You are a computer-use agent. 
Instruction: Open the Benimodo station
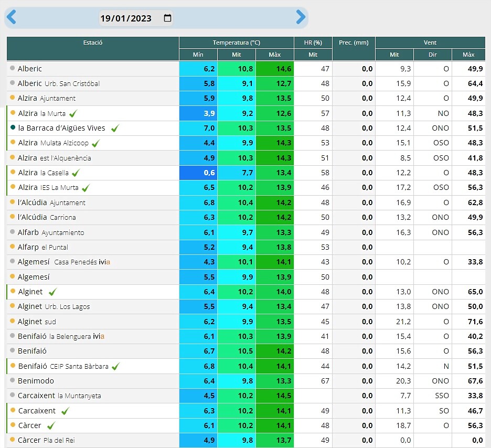[36, 381]
